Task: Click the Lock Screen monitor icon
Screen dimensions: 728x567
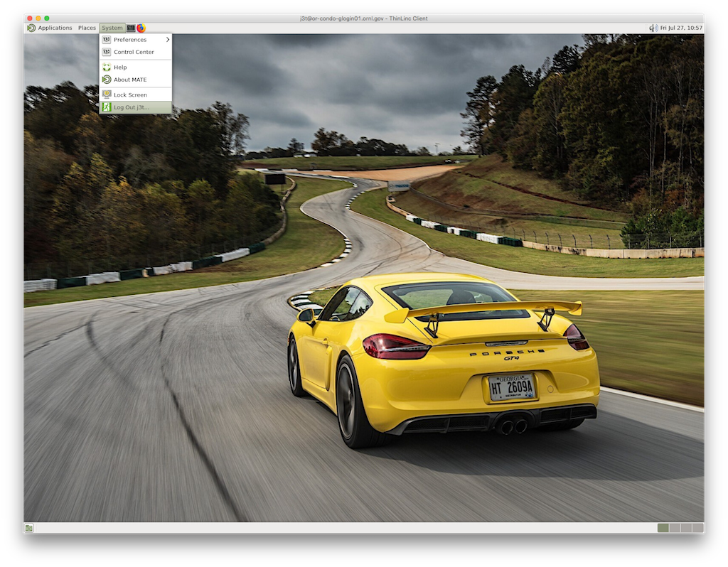Action: point(107,94)
